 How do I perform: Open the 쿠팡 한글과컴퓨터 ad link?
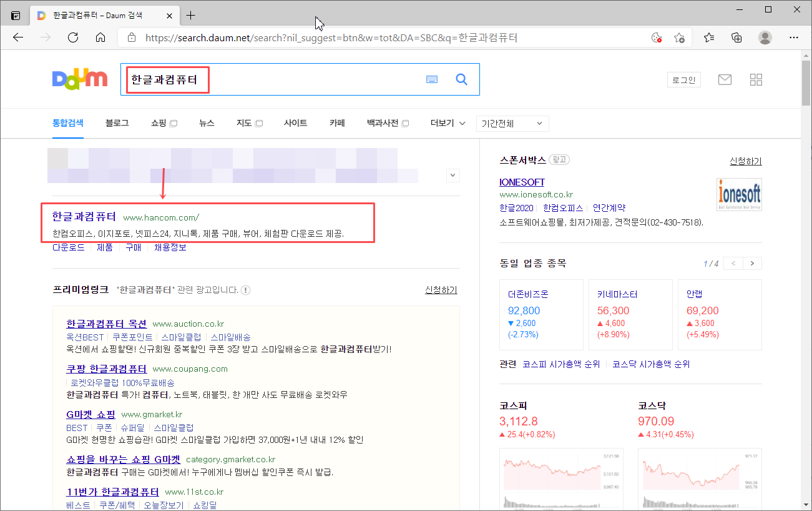pos(107,369)
